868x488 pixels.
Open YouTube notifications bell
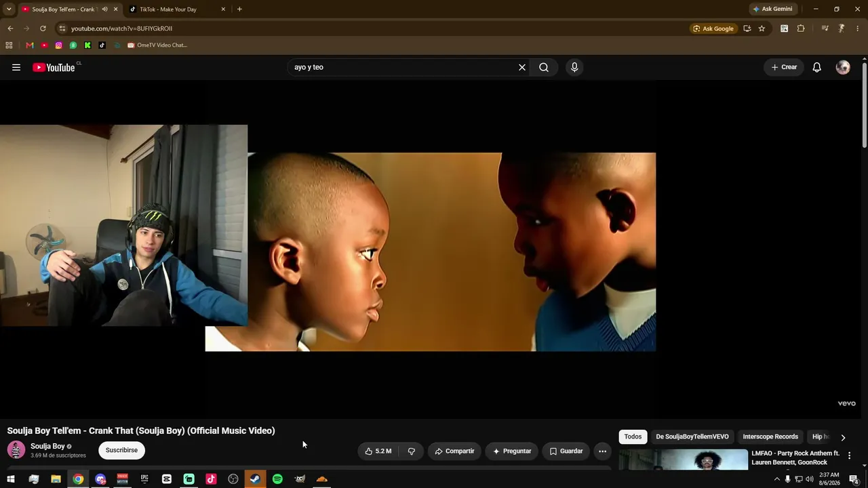pos(817,67)
